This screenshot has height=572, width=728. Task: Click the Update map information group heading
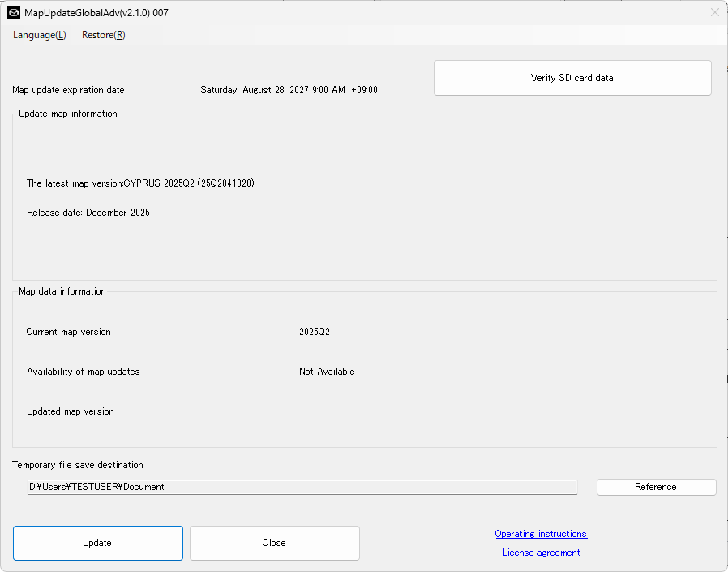pyautogui.click(x=68, y=114)
